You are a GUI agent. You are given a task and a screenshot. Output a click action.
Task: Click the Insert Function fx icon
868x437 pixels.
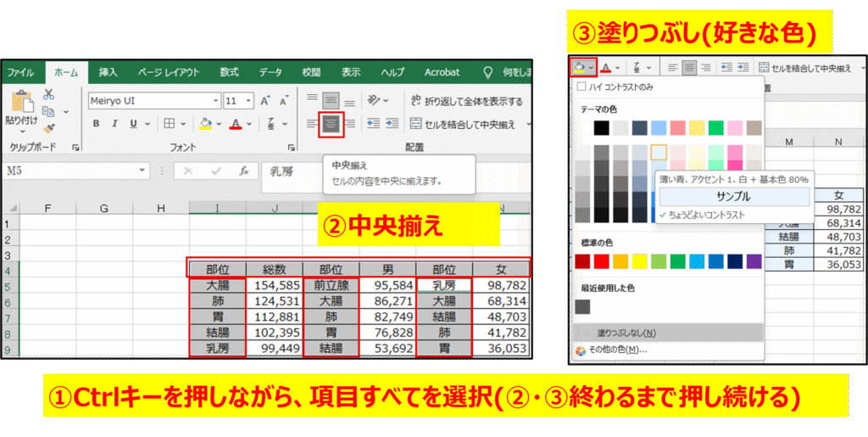(x=244, y=171)
